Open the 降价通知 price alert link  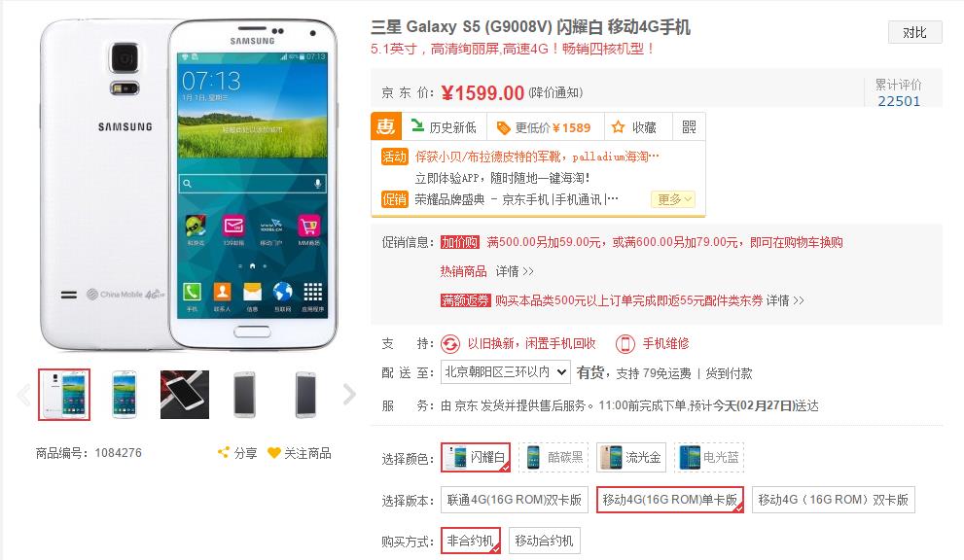pyautogui.click(x=555, y=92)
